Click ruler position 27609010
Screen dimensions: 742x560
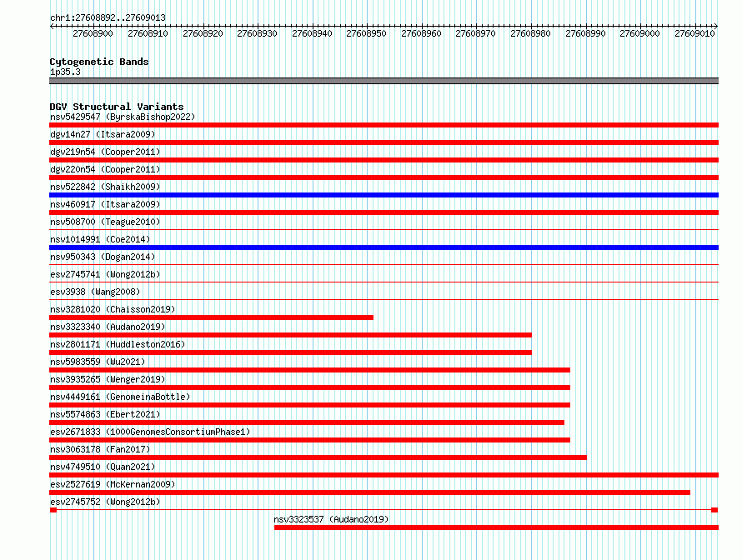695,33
